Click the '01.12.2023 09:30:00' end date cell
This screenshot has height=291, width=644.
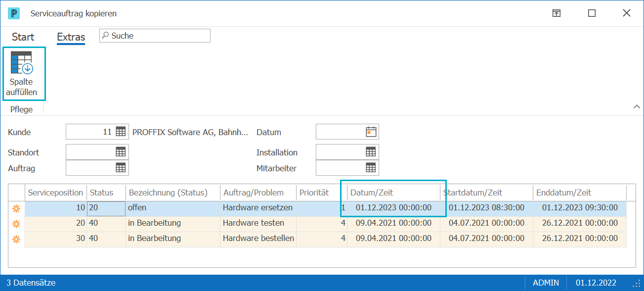pos(580,208)
